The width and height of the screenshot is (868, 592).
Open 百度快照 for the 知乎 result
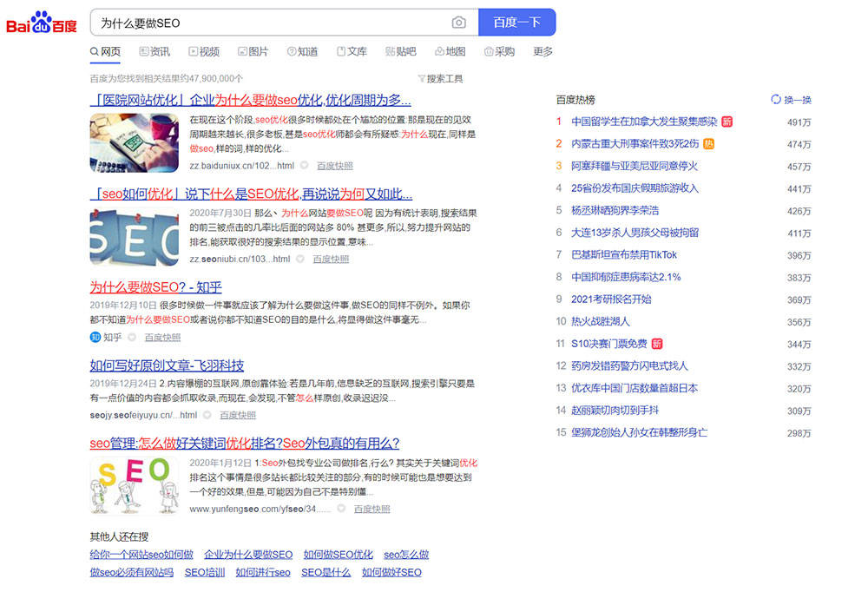pyautogui.click(x=163, y=338)
